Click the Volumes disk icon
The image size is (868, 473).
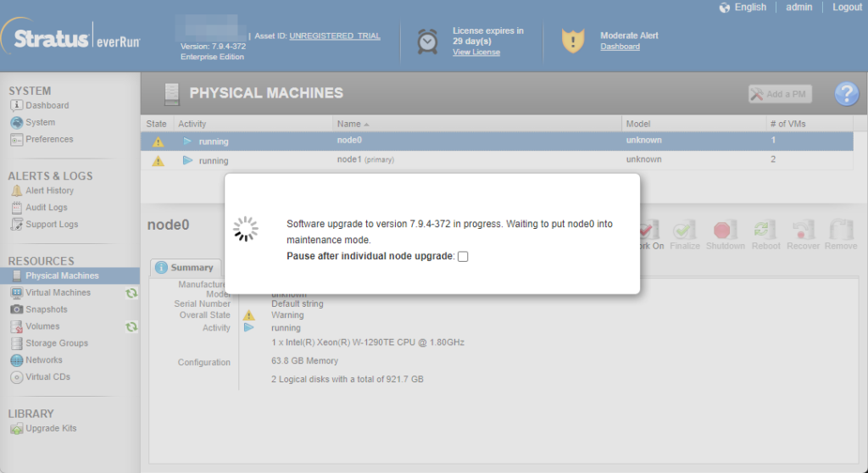coord(17,327)
